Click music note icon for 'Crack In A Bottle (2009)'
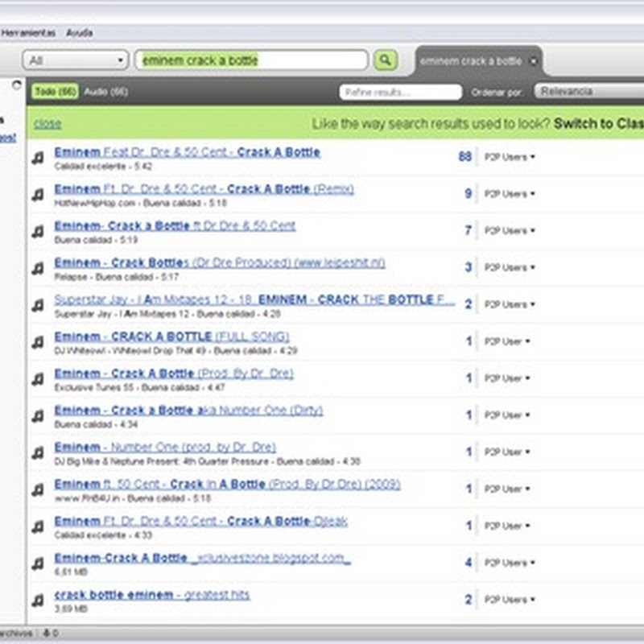644x644 pixels. tap(38, 490)
